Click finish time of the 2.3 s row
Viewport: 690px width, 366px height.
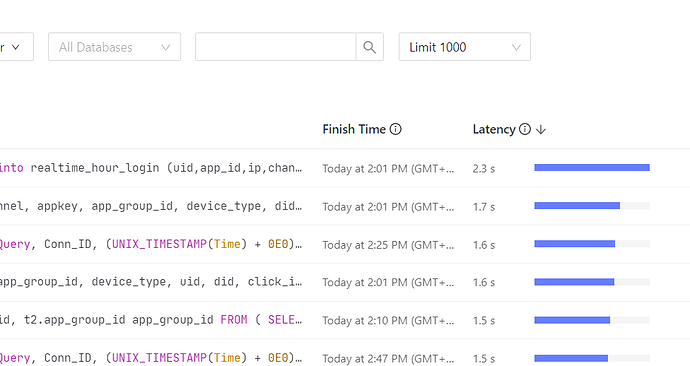[388, 168]
